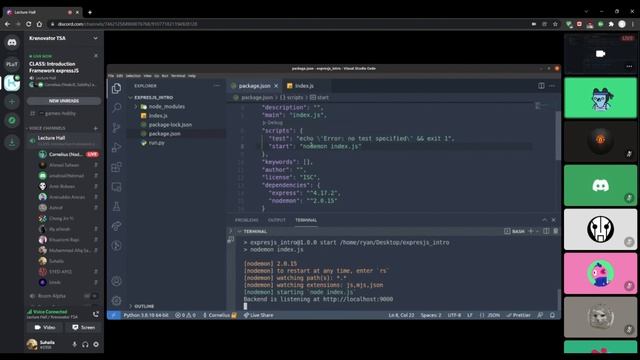Screen dimensions: 640x360
Task: Click the terminal vertical scrollbar
Action: point(558,300)
